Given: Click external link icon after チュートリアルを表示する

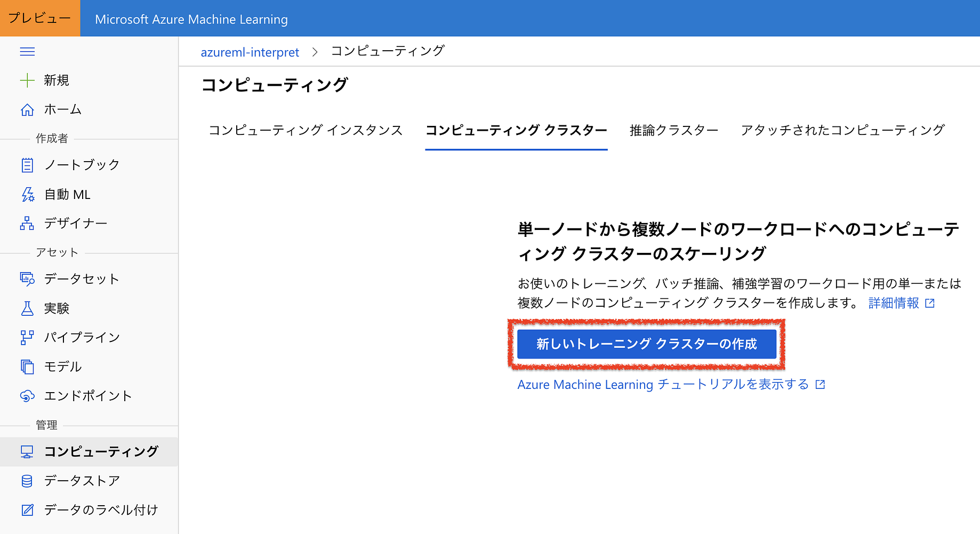Looking at the screenshot, I should point(821,385).
